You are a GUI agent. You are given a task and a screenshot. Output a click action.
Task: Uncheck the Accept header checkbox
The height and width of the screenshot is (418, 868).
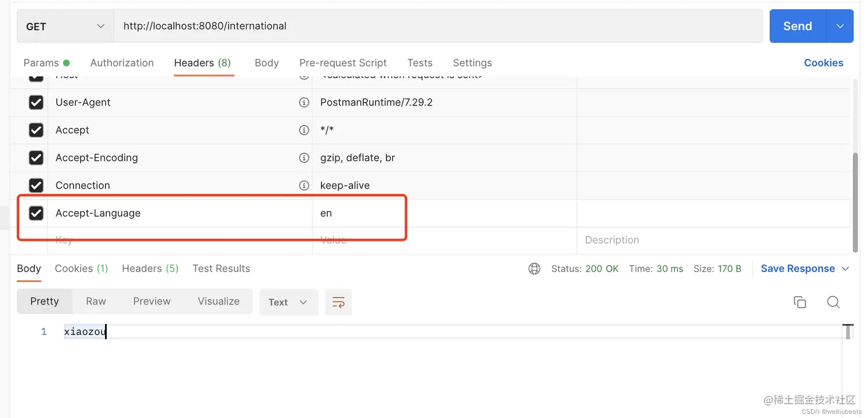pos(36,130)
